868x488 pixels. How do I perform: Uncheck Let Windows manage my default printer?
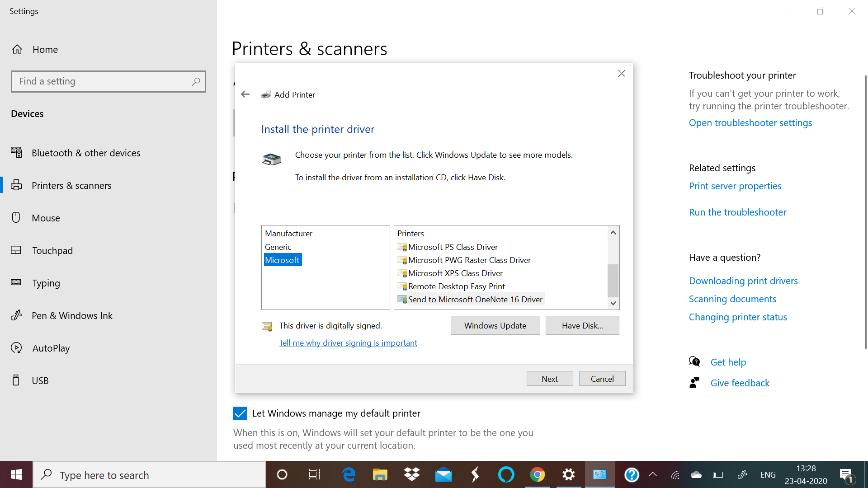pos(240,413)
